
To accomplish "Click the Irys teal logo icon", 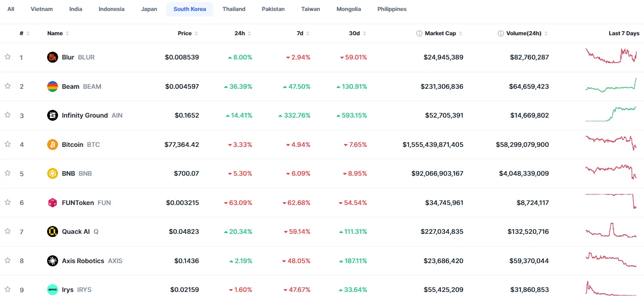I will pos(53,290).
